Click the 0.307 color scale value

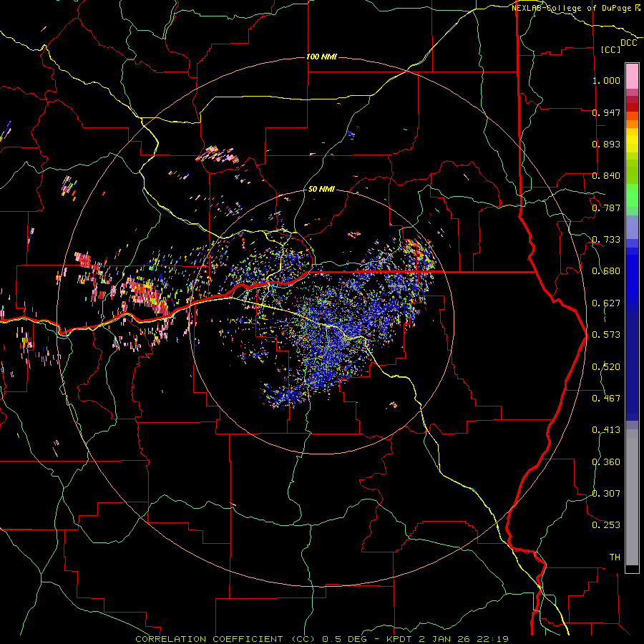coord(606,494)
